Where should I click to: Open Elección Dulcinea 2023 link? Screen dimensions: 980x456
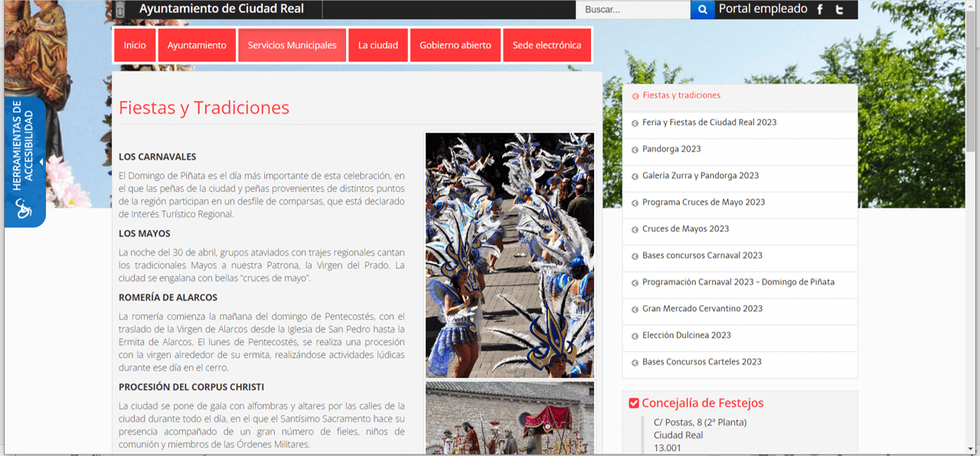click(x=686, y=335)
